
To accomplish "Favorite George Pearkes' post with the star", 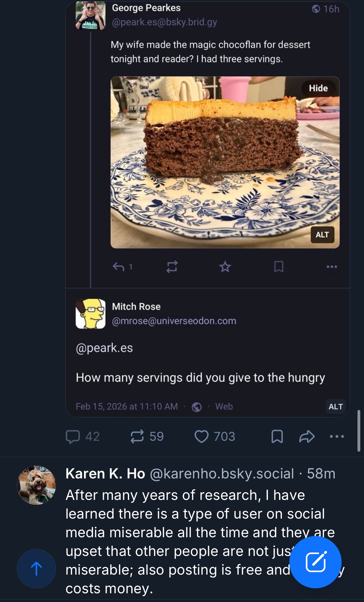I will click(225, 266).
